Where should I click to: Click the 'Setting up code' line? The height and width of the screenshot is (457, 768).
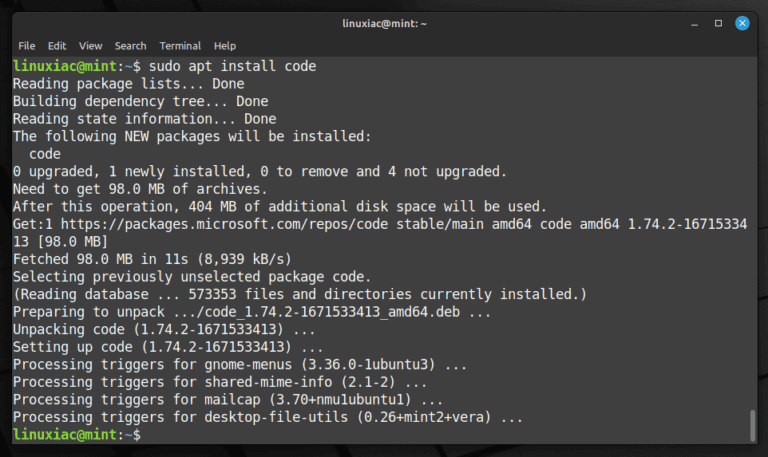(x=168, y=347)
